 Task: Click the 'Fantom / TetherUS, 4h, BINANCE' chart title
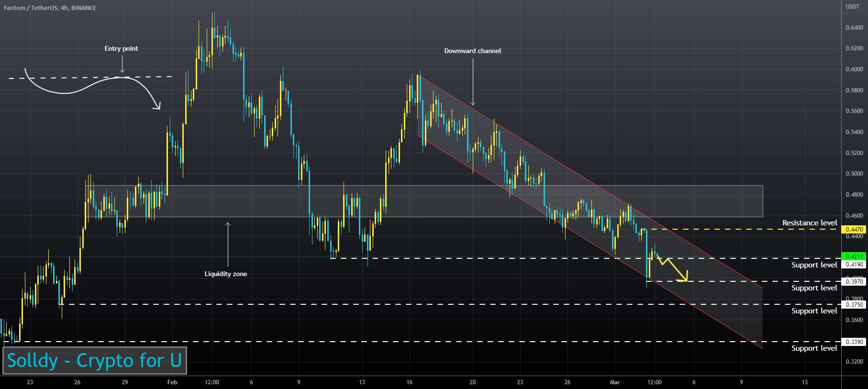[50, 8]
